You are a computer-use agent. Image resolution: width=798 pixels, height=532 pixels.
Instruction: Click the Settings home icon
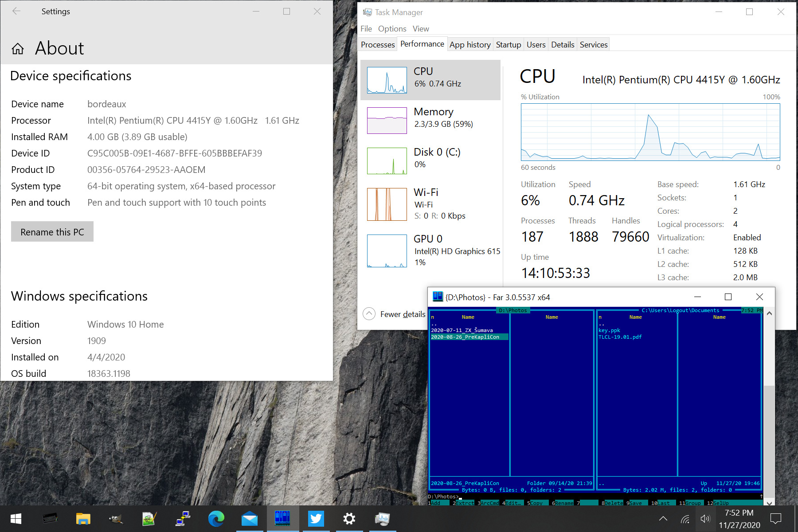coord(18,49)
